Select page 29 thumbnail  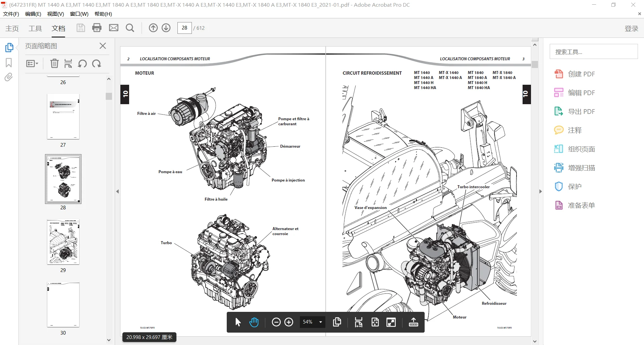[63, 242]
